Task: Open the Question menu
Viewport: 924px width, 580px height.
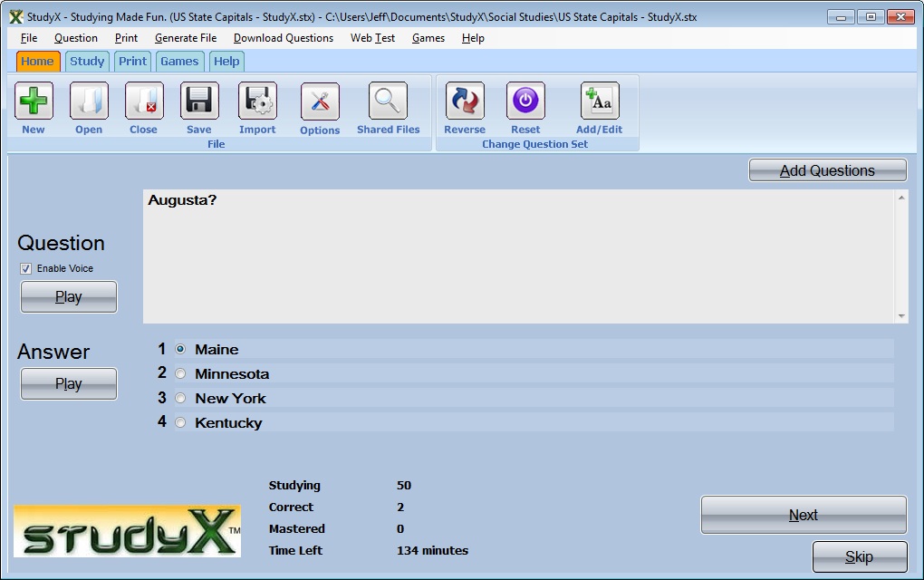Action: [75, 38]
